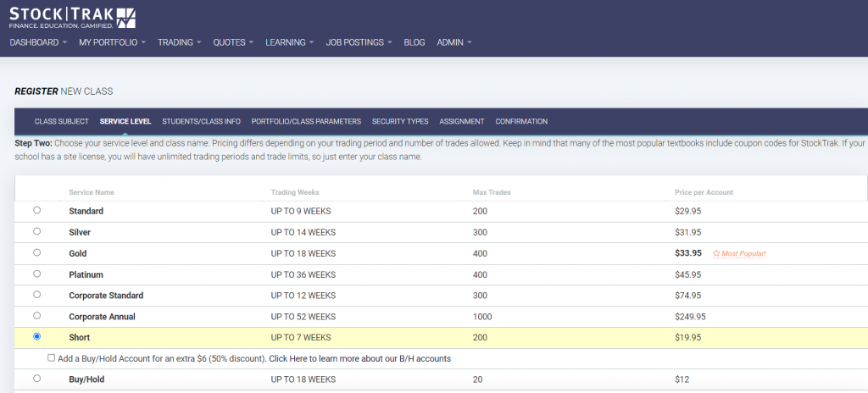Click the Price per Account header

pos(704,192)
